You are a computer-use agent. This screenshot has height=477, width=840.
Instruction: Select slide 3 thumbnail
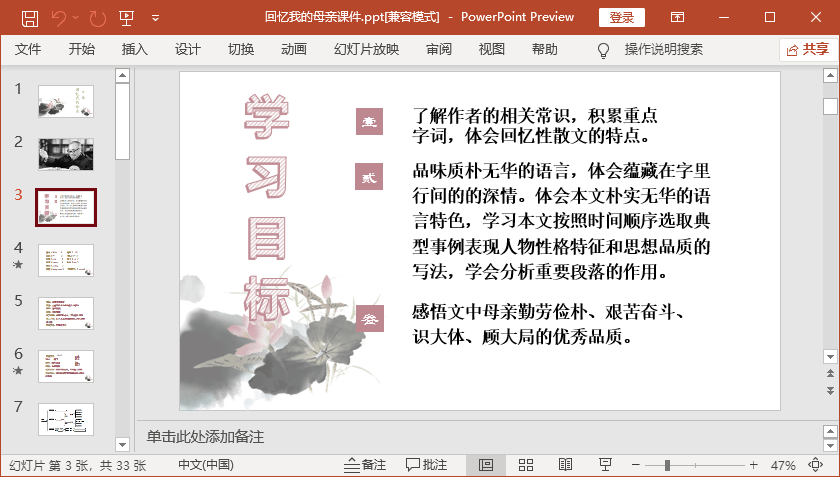coord(66,207)
